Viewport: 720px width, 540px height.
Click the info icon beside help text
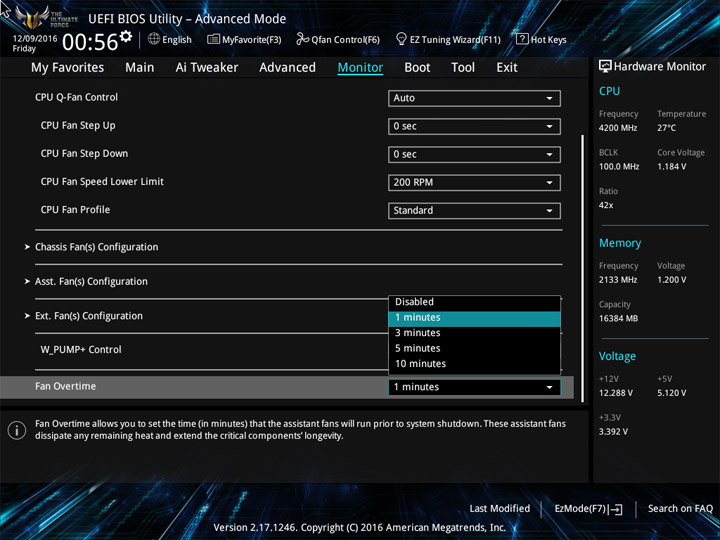pyautogui.click(x=17, y=430)
